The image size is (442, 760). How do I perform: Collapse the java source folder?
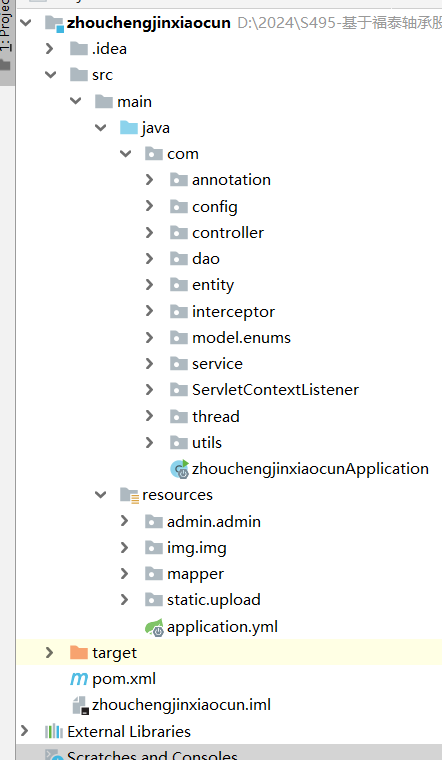(101, 127)
